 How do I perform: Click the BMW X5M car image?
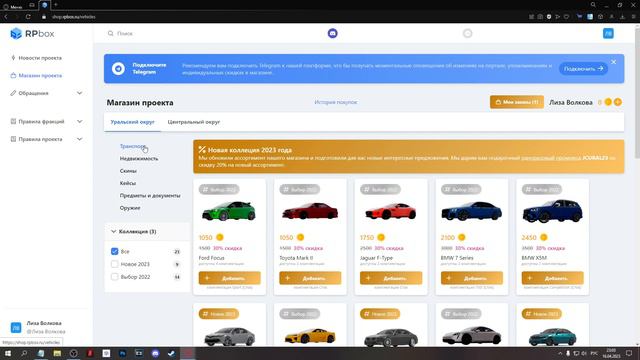coord(552,211)
